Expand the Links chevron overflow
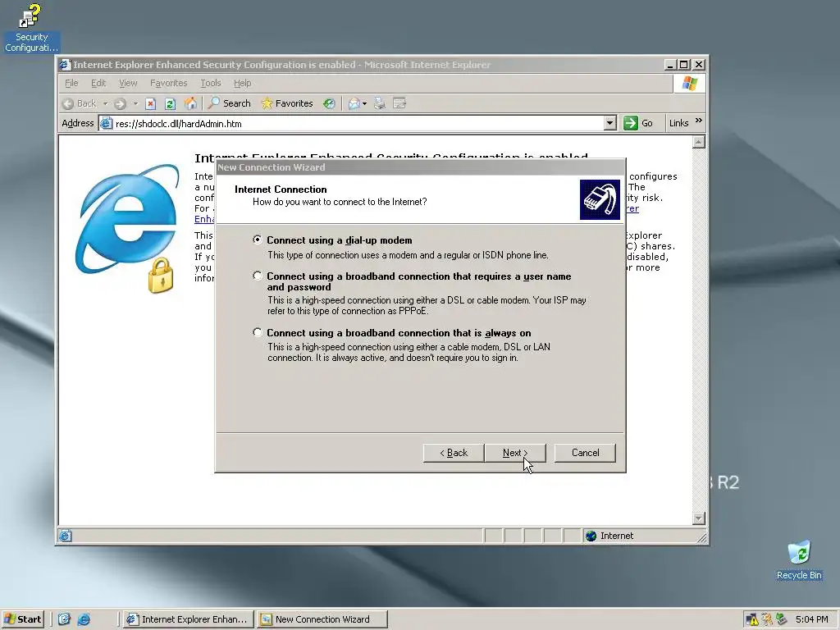This screenshot has height=630, width=840. pos(699,121)
